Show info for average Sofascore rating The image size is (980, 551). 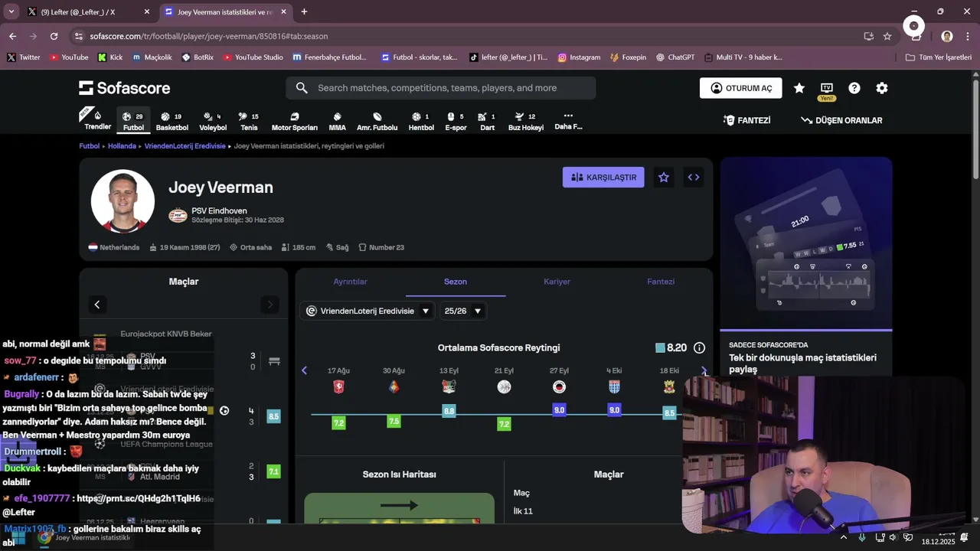(x=699, y=347)
